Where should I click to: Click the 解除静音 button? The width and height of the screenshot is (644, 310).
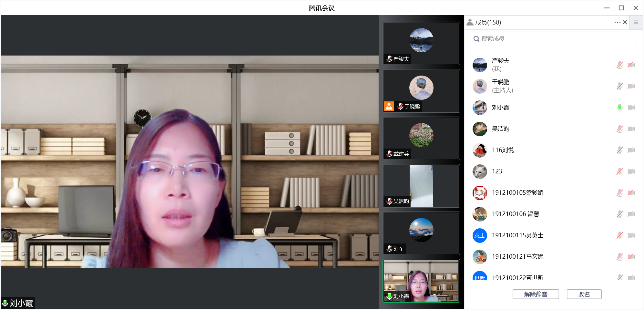(536, 294)
